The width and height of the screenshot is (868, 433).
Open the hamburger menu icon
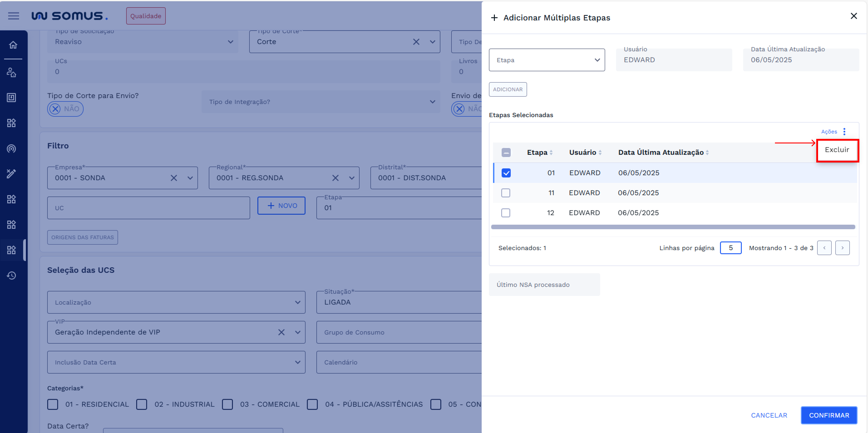13,16
